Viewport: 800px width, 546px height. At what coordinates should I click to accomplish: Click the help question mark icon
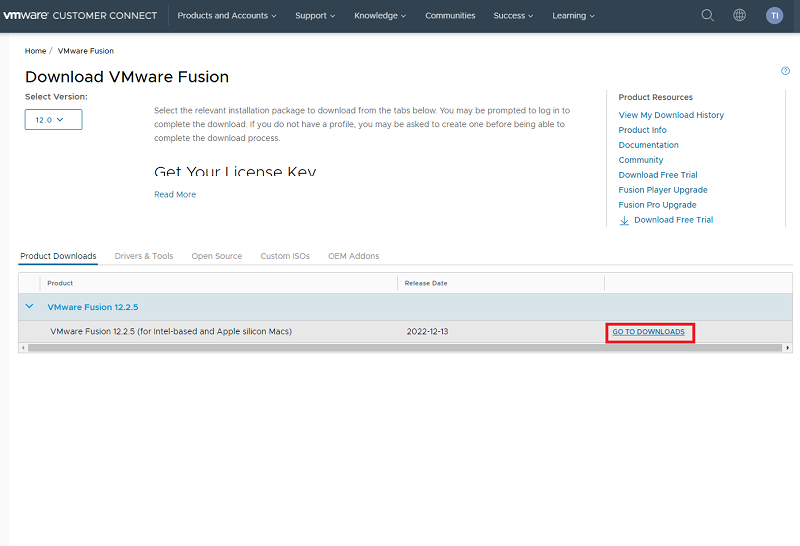pyautogui.click(x=785, y=71)
